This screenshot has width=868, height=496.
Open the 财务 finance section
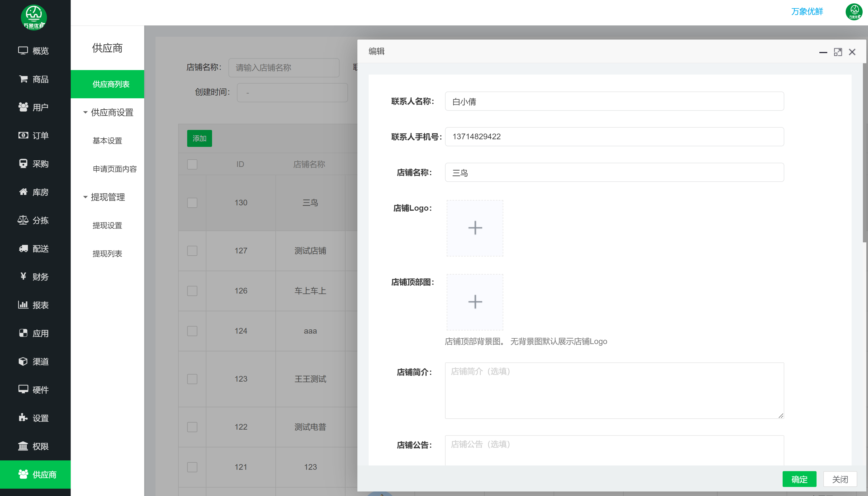(34, 277)
